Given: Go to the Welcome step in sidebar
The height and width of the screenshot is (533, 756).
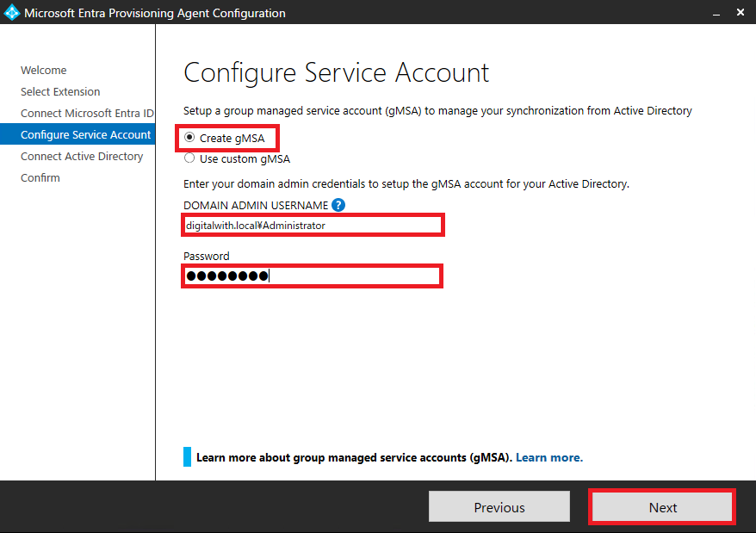Looking at the screenshot, I should pos(44,71).
